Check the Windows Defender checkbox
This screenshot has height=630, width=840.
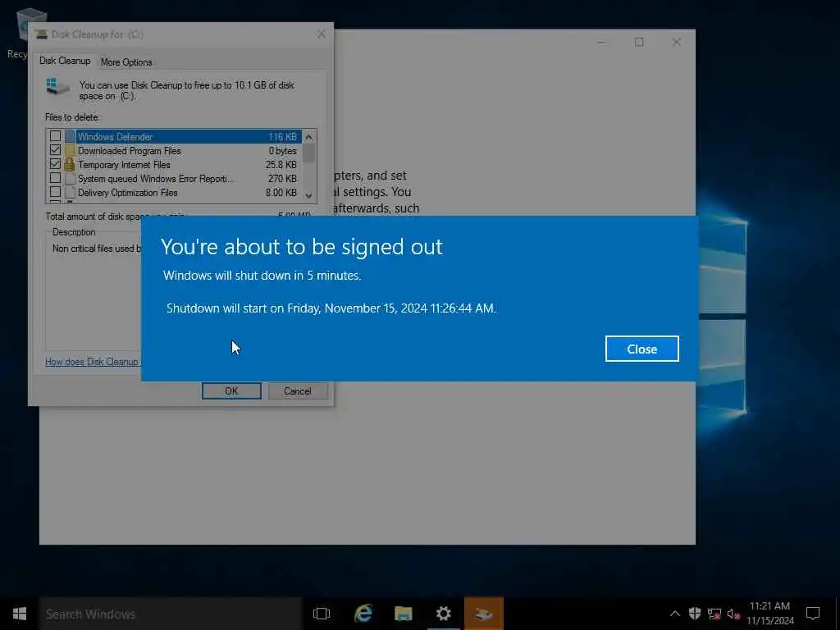click(55, 136)
